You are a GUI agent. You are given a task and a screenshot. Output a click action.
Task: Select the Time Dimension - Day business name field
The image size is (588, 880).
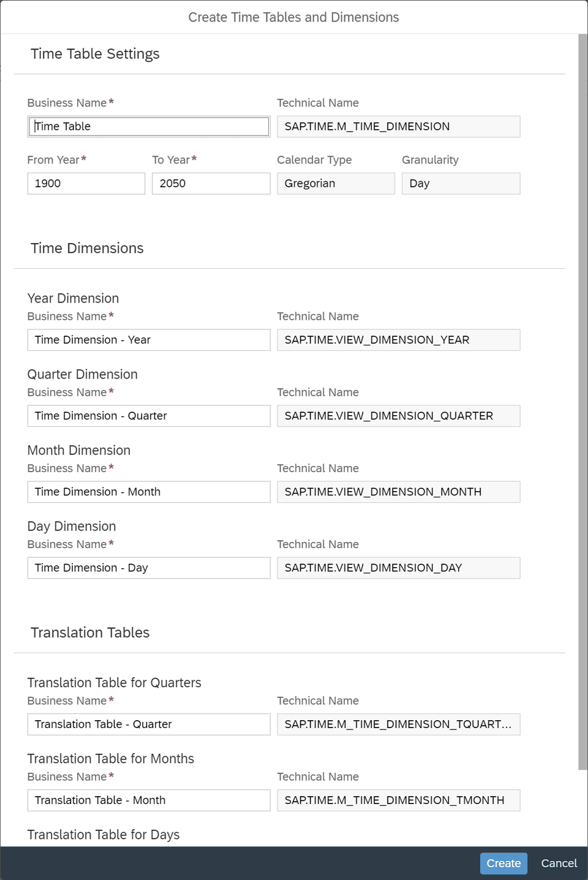click(x=148, y=568)
